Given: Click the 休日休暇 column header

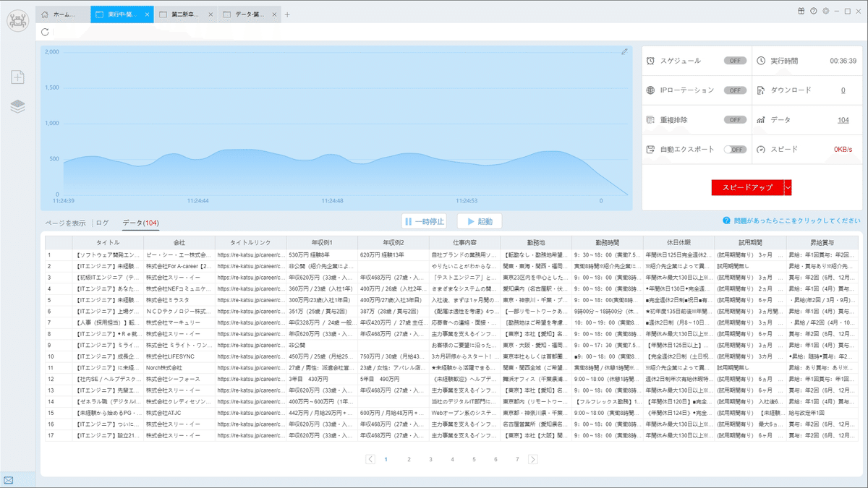Looking at the screenshot, I should pyautogui.click(x=678, y=242).
